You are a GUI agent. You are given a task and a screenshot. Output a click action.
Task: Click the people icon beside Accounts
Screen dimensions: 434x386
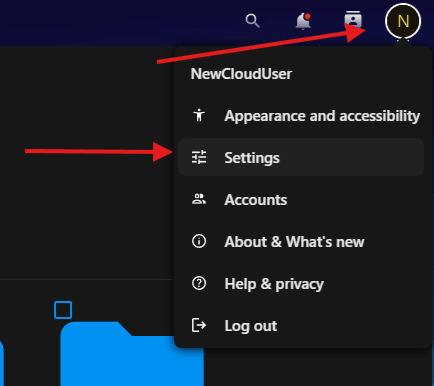click(x=199, y=199)
